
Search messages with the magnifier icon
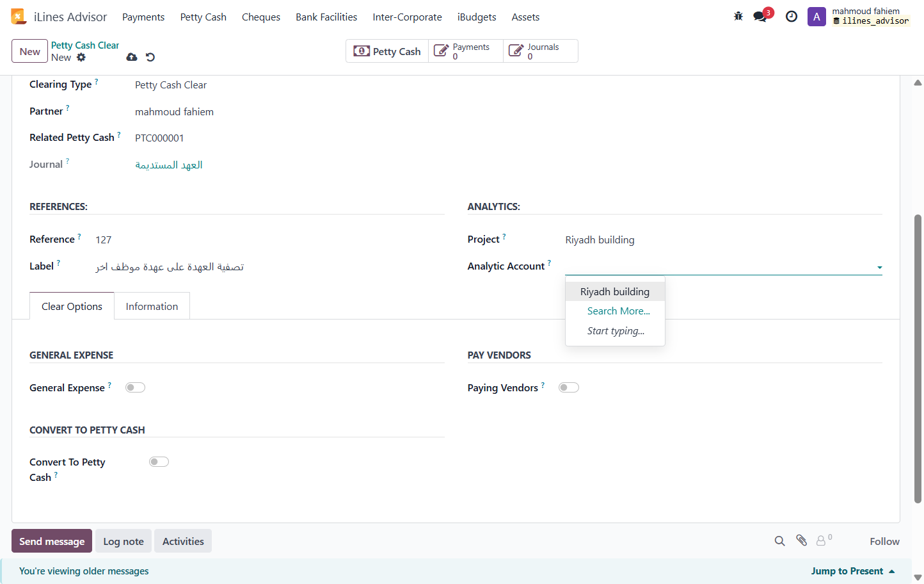pos(779,541)
